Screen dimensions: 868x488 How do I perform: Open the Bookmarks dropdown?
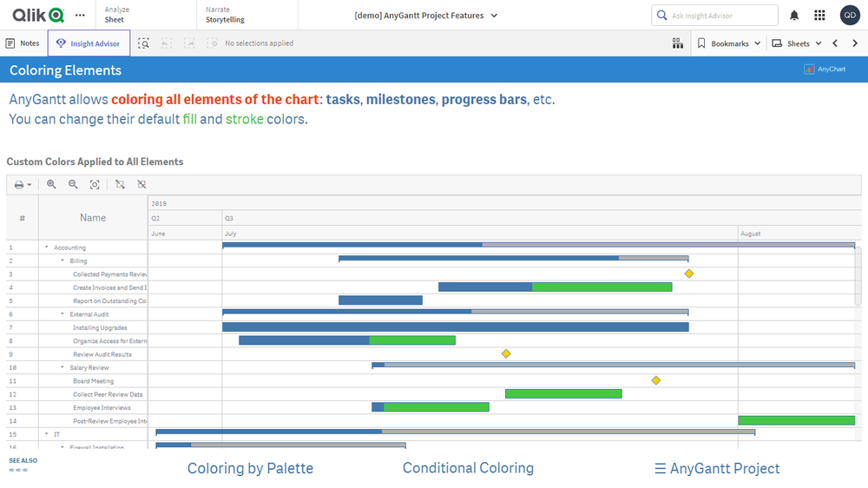click(x=729, y=43)
